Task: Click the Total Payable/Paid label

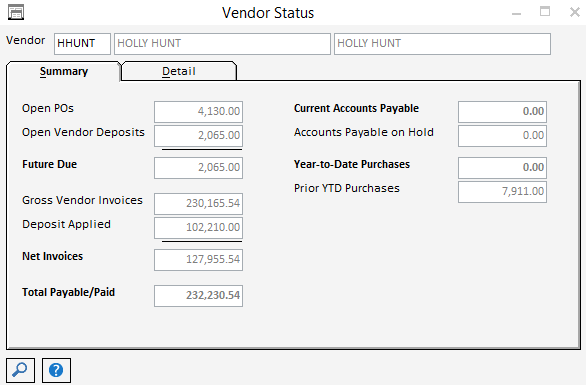Action: coord(68,292)
